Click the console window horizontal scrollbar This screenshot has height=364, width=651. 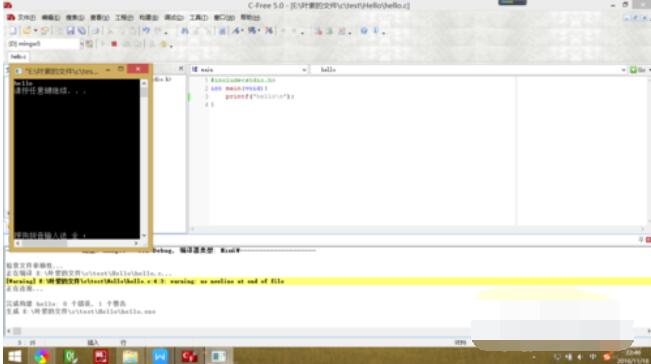[77, 243]
